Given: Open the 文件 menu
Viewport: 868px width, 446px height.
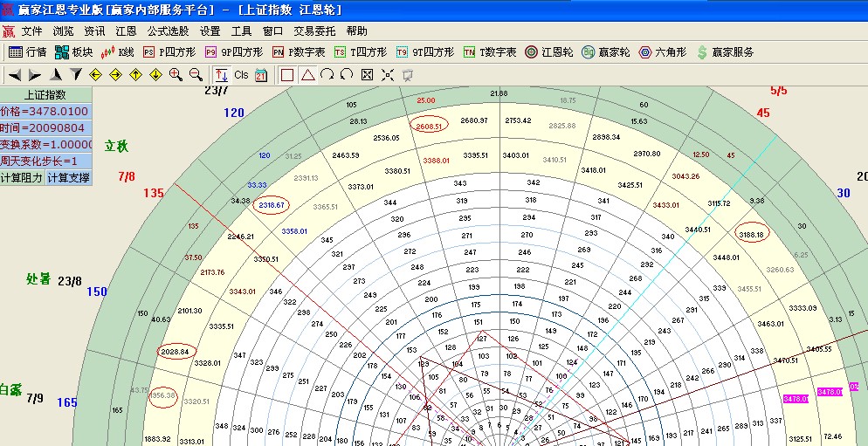Looking at the screenshot, I should tap(31, 31).
